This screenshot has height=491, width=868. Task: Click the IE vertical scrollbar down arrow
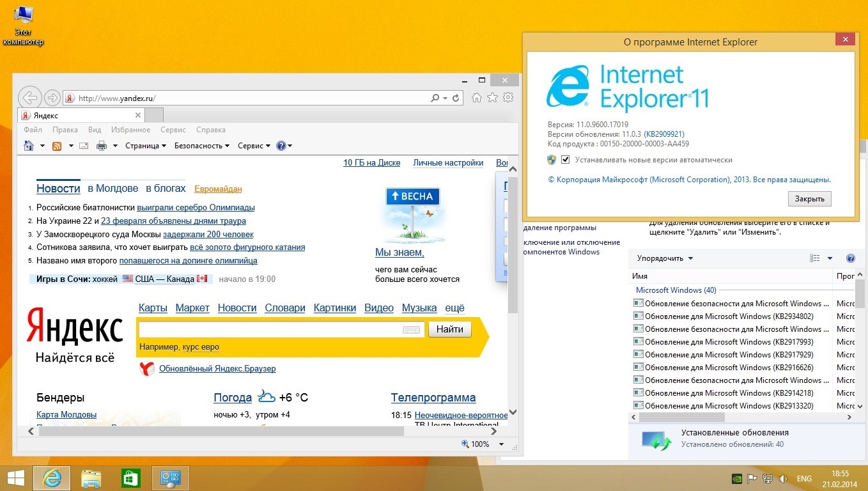pos(513,413)
